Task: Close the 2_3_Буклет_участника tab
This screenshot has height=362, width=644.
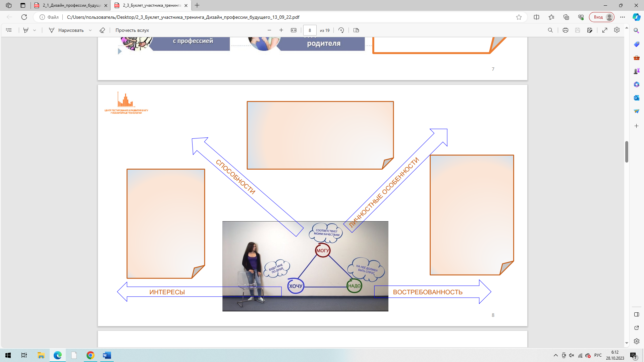Action: pyautogui.click(x=186, y=5)
